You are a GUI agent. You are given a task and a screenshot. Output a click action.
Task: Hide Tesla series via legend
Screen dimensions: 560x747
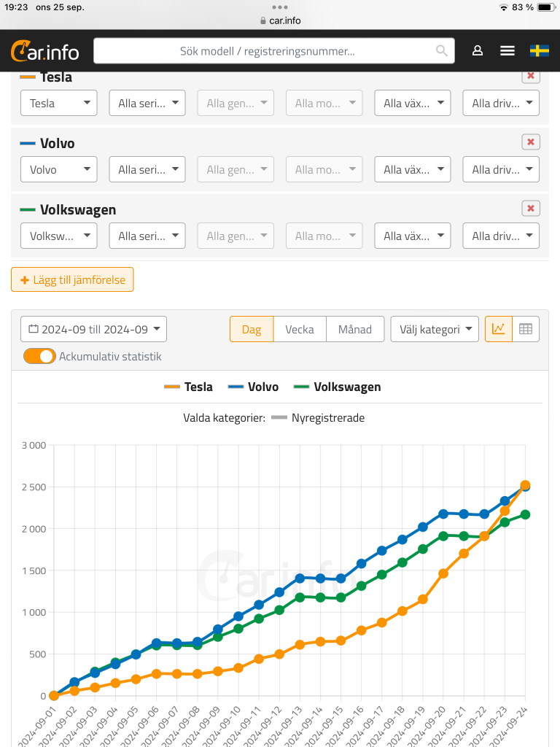click(189, 387)
